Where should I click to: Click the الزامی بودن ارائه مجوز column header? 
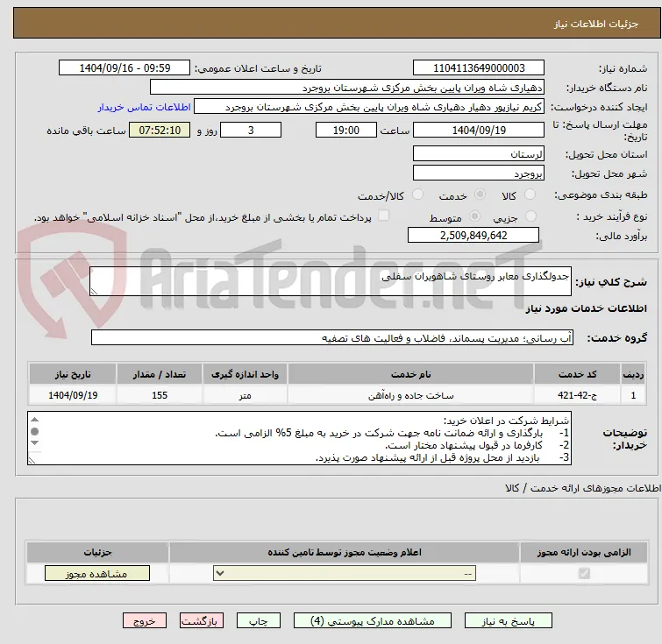584,552
